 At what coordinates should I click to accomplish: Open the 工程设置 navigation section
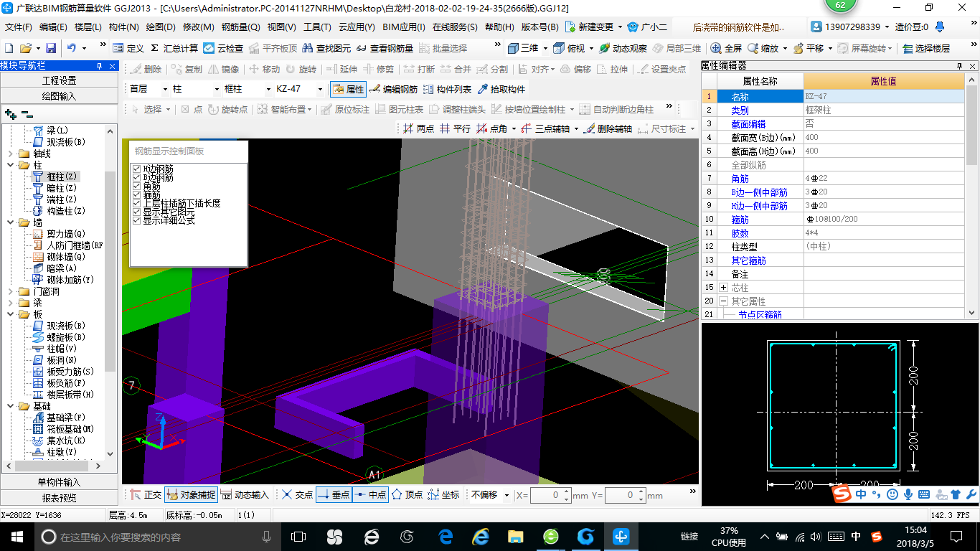(x=59, y=80)
